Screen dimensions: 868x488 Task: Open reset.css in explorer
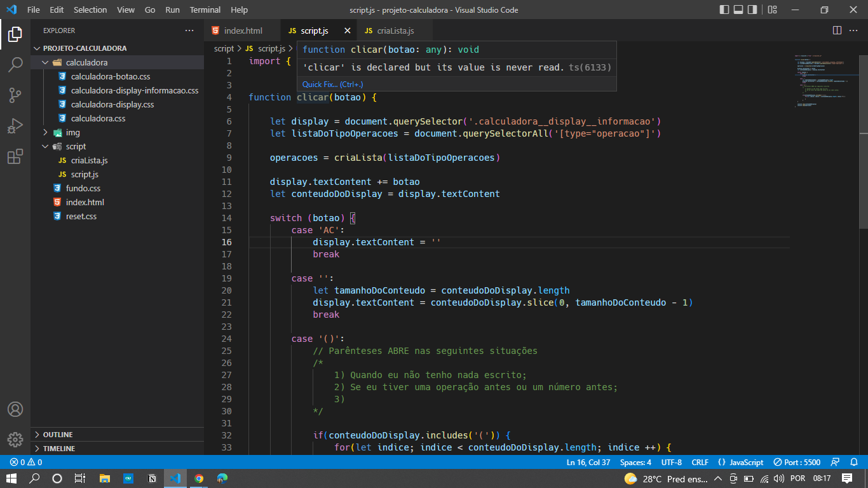[81, 216]
